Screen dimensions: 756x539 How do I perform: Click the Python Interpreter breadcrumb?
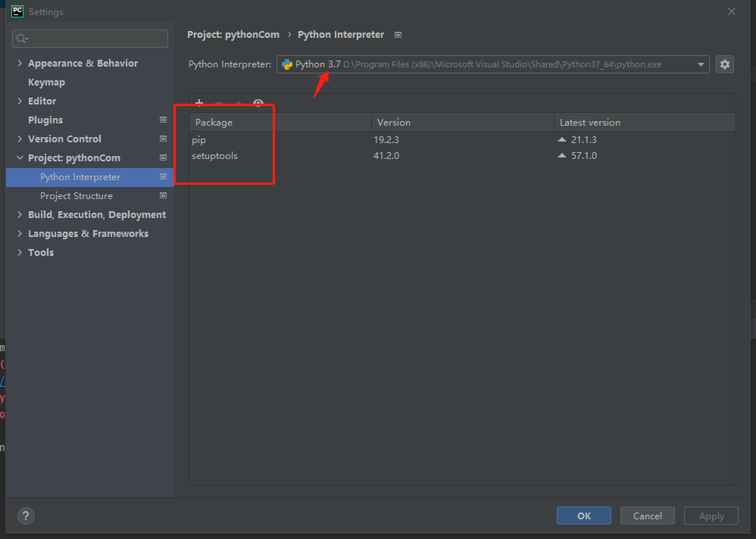tap(341, 34)
